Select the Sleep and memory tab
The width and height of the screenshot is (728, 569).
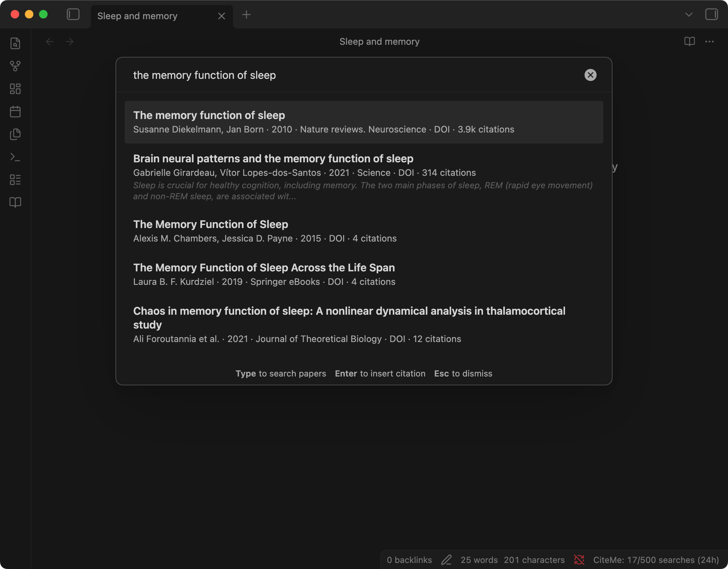pyautogui.click(x=162, y=16)
